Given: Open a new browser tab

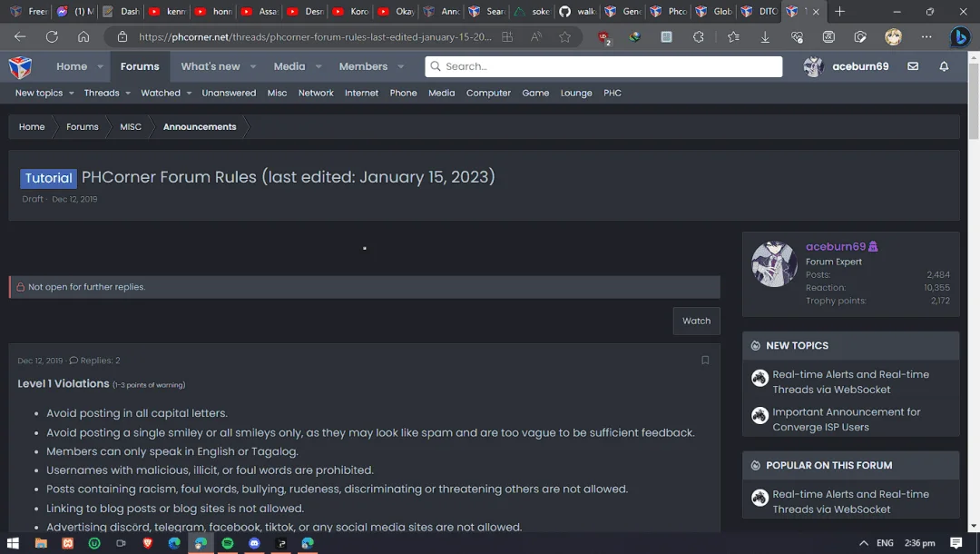Looking at the screenshot, I should [839, 11].
